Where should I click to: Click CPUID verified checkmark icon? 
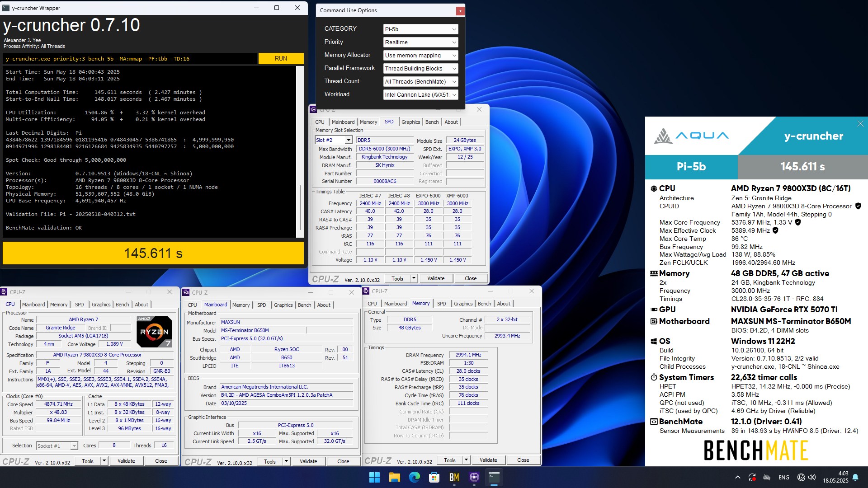click(x=858, y=206)
